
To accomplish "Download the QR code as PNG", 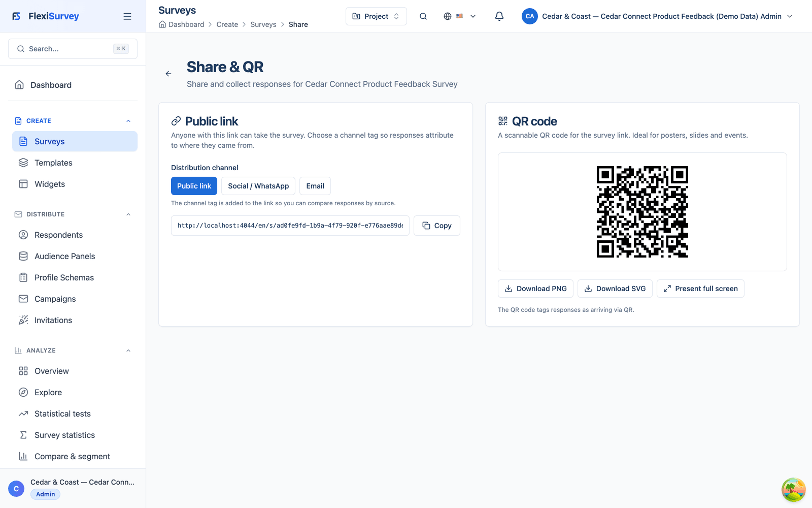I will tap(535, 289).
